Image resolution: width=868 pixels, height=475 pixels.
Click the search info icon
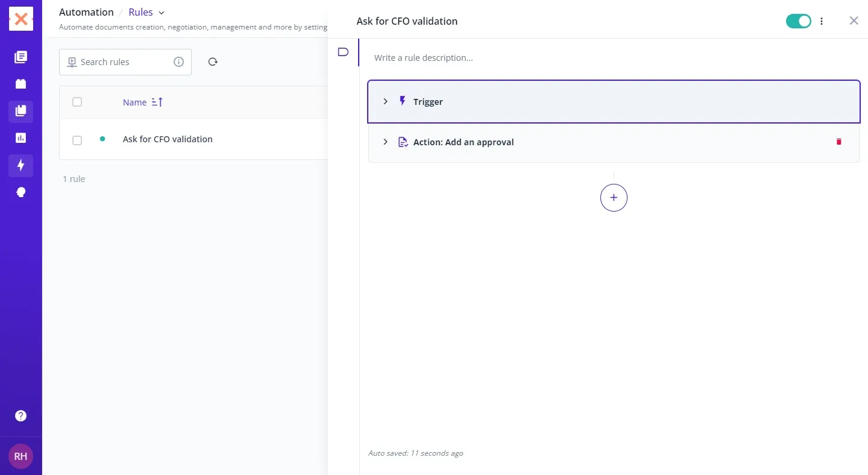(178, 62)
